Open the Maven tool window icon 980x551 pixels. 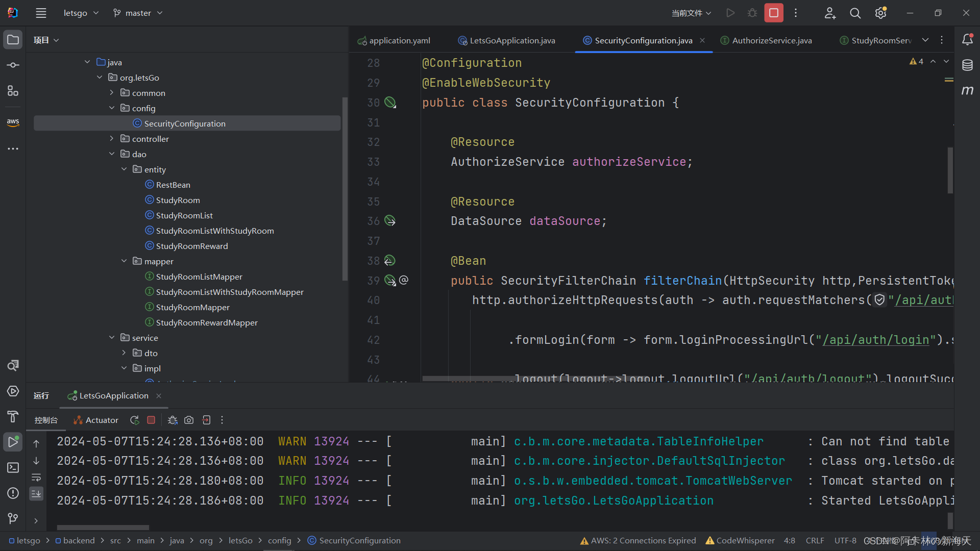(x=967, y=91)
